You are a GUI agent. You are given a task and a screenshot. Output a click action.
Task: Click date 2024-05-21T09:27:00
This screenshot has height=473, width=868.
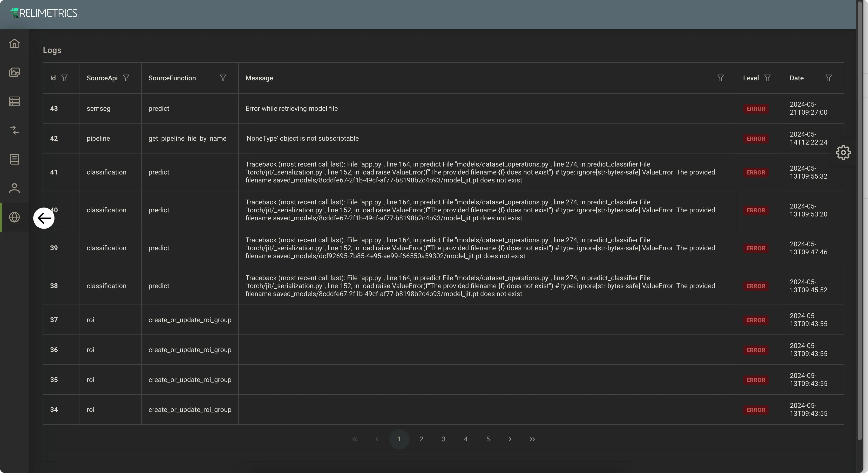808,108
